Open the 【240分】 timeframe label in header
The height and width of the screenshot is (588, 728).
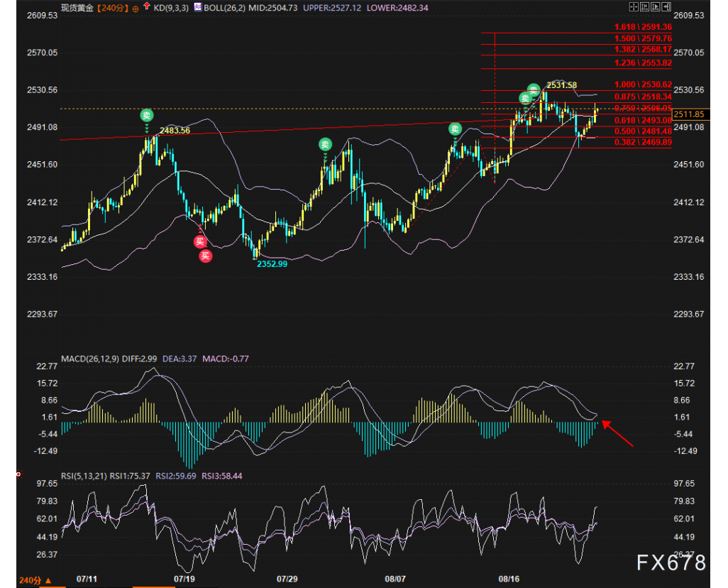point(113,8)
